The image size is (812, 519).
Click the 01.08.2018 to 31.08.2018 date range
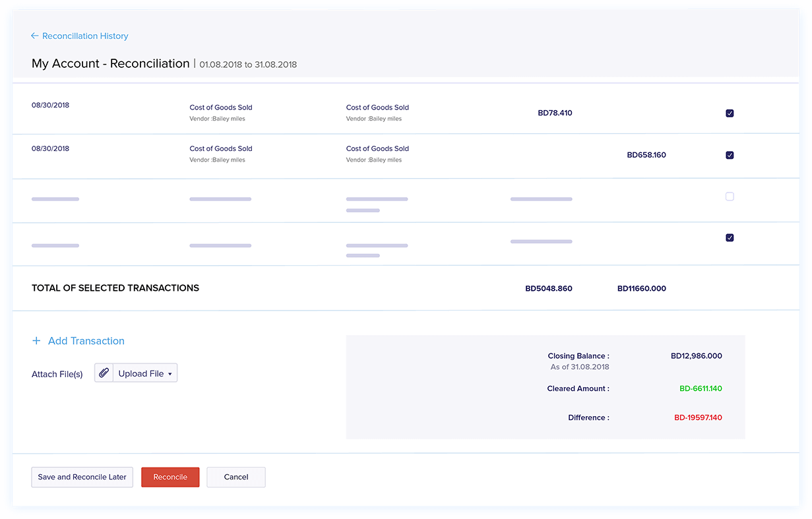248,65
